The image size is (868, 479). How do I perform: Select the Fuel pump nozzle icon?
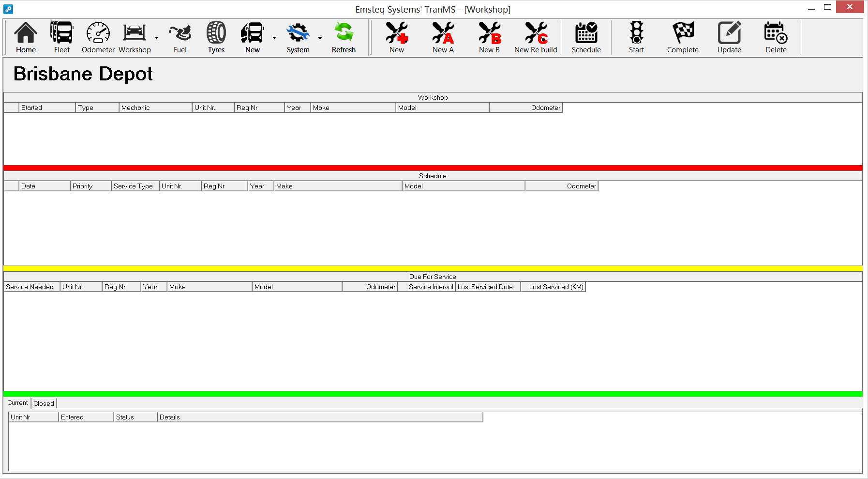pos(180,33)
